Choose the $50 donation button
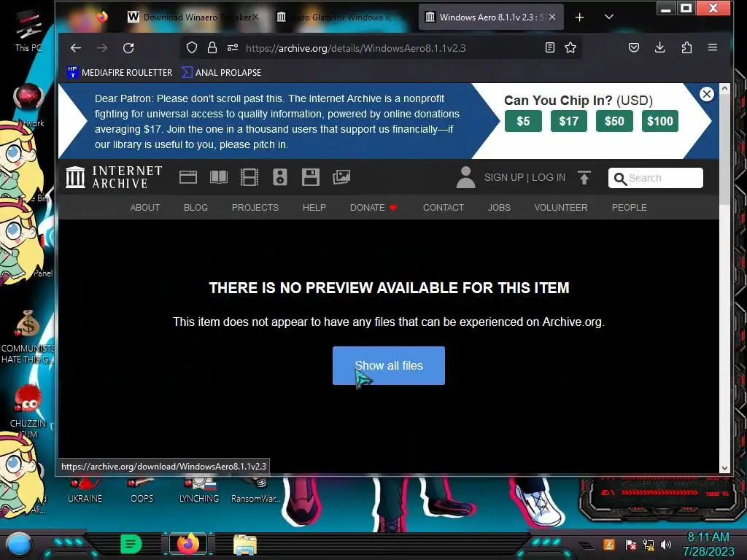 [x=614, y=121]
